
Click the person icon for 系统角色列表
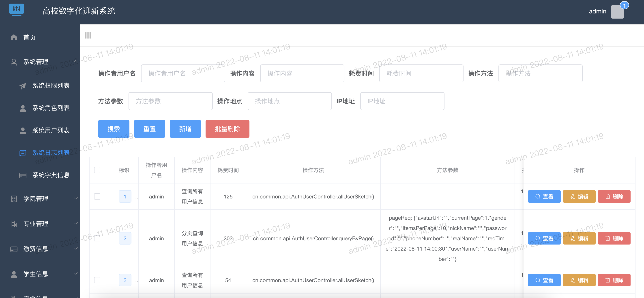(23, 108)
